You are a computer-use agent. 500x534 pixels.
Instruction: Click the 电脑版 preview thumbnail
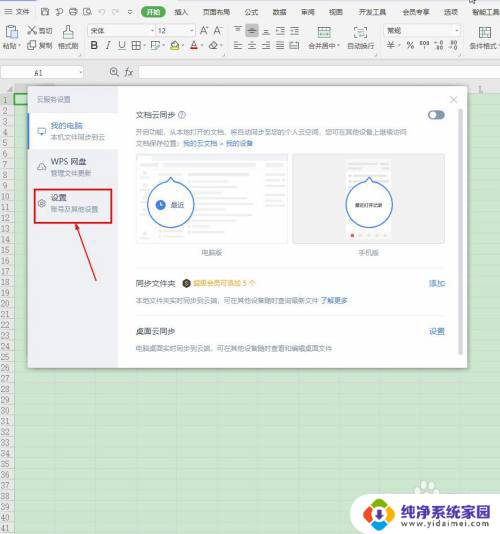click(212, 199)
